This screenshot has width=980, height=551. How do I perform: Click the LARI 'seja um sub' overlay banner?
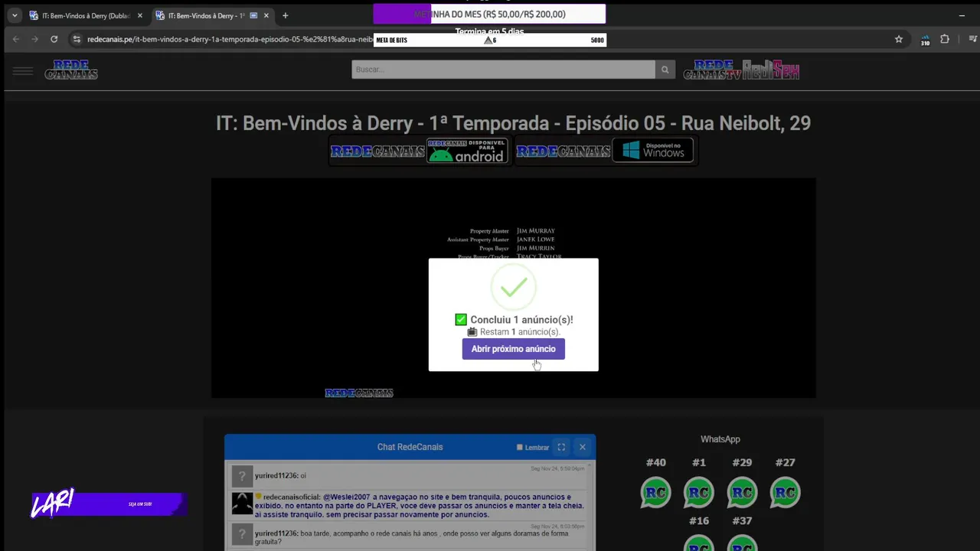pyautogui.click(x=109, y=504)
